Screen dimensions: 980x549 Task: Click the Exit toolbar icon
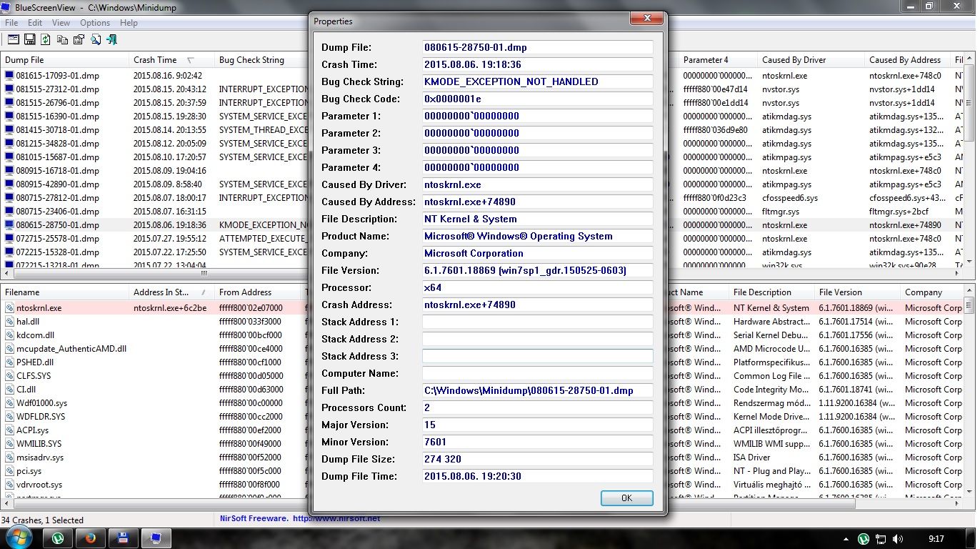(x=112, y=39)
